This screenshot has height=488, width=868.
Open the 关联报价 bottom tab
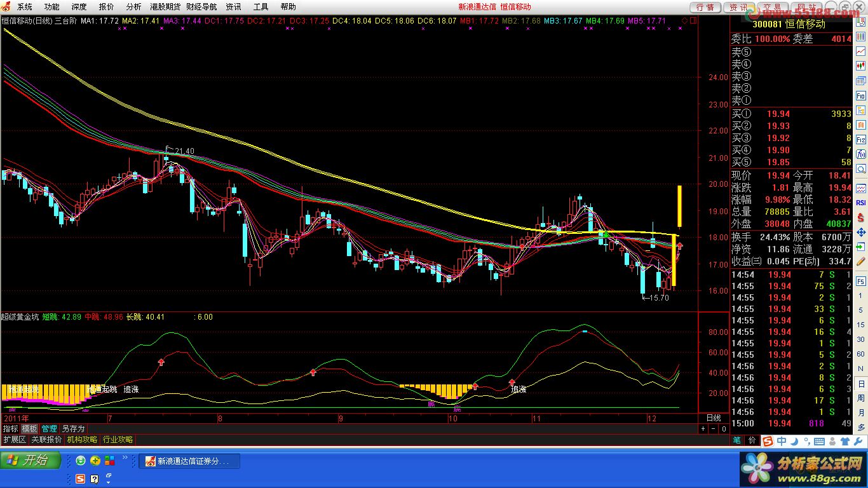tap(46, 440)
